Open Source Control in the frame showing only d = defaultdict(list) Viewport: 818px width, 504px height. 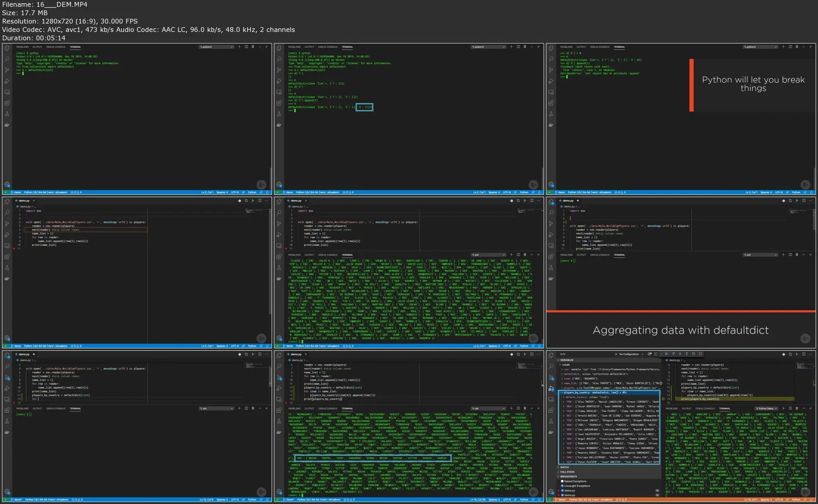click(x=7, y=70)
